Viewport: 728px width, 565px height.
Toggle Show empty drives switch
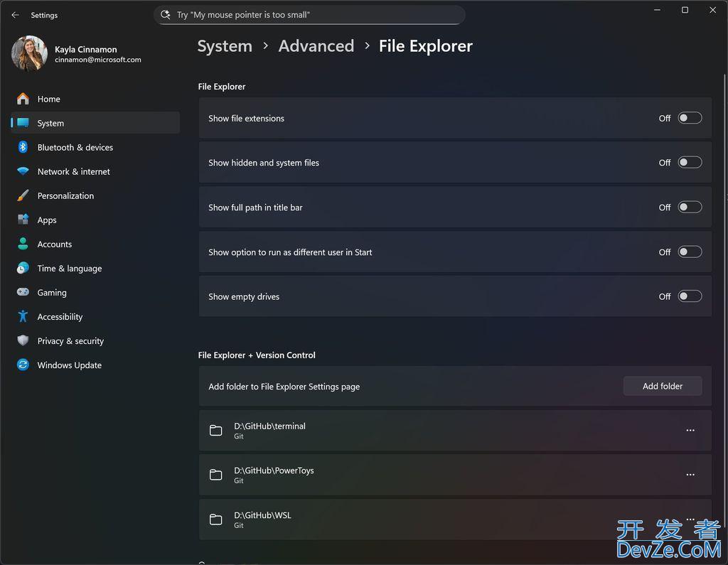pyautogui.click(x=690, y=296)
